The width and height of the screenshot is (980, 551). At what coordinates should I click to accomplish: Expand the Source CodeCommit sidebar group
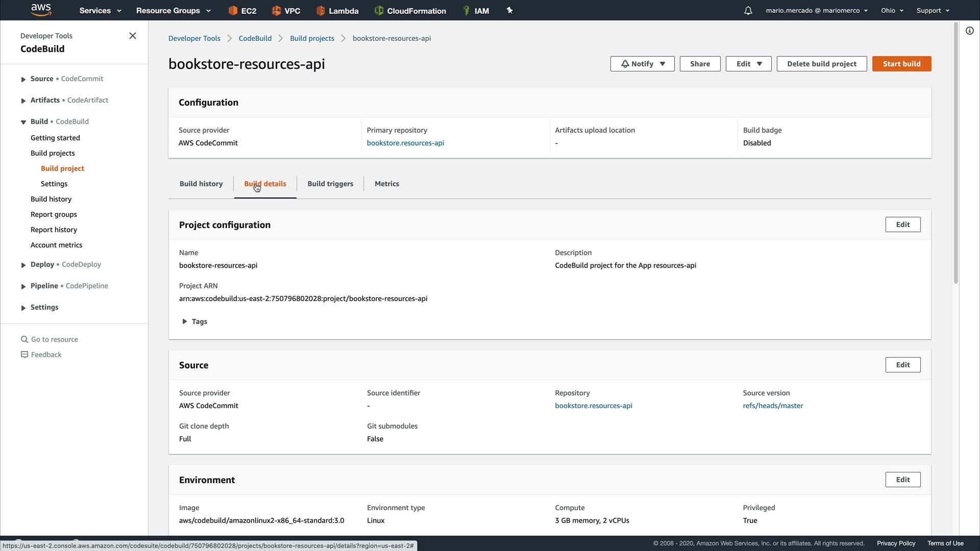(x=23, y=79)
